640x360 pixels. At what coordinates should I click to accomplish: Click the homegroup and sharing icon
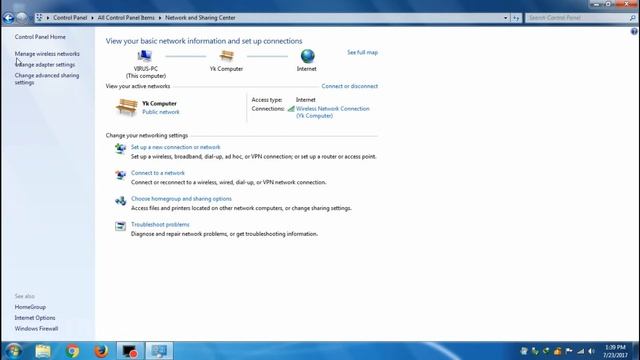120,201
